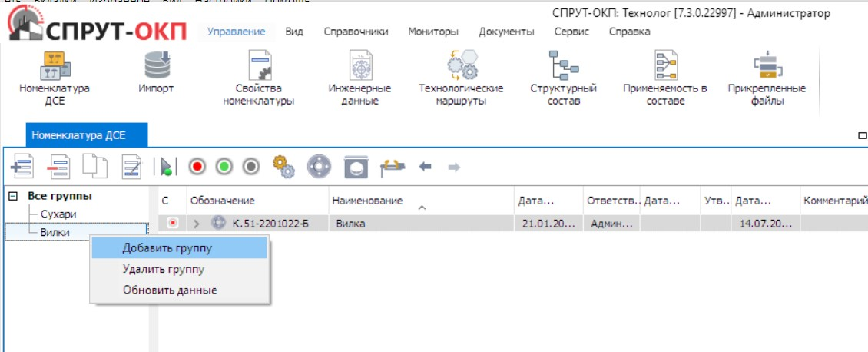The height and width of the screenshot is (352, 868).
Task: Click the add record toolbar icon
Action: 20,166
